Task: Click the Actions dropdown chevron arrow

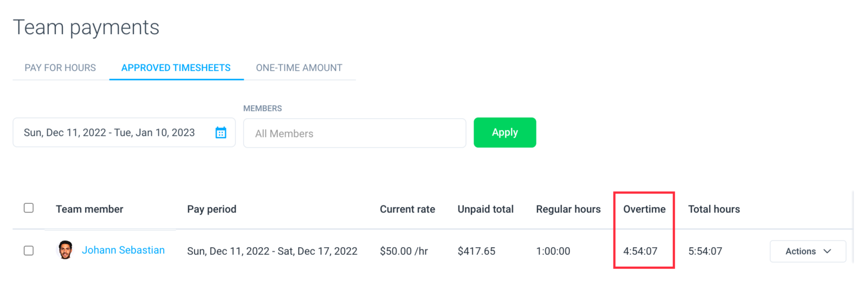Action: click(x=827, y=251)
